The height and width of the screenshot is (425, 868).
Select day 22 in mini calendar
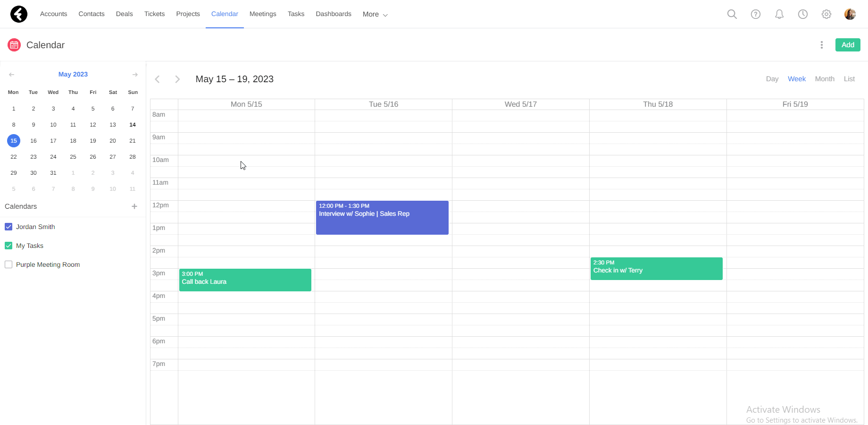[14, 157]
